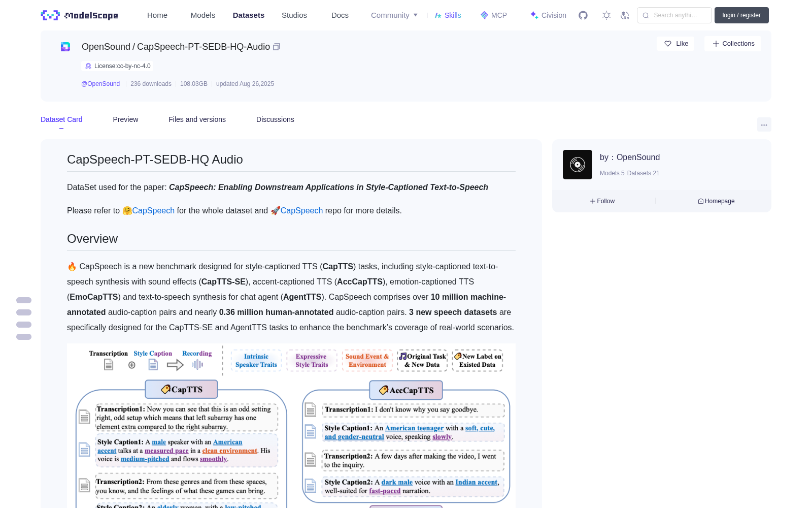Click the dataset avatar icon beside the title
Viewport: 812px width, 508px height.
point(65,47)
